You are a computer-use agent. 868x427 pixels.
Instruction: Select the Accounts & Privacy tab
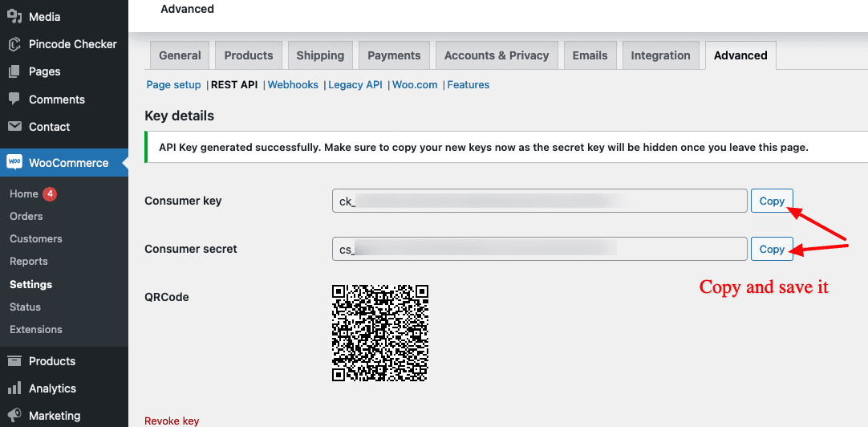(x=497, y=55)
